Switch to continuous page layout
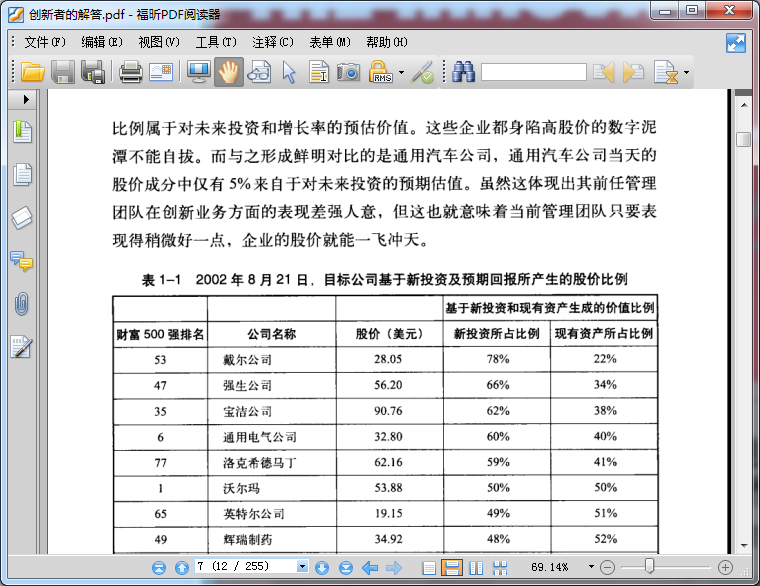The image size is (760, 586). (452, 568)
